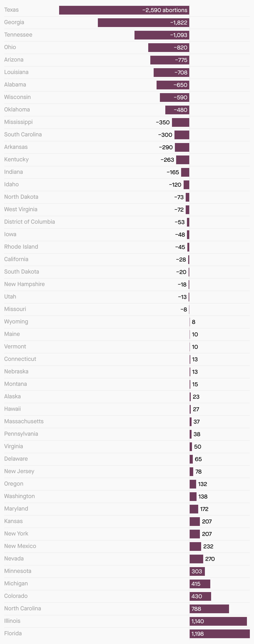
Task: Click the Michigan bar labeled 415
Action: tap(200, 584)
